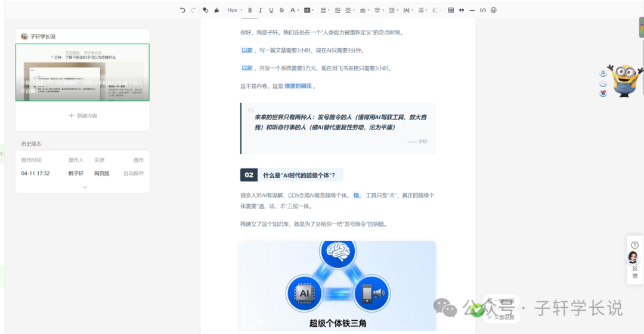Click 网页版 in the history row
644x334 pixels.
pyautogui.click(x=102, y=174)
